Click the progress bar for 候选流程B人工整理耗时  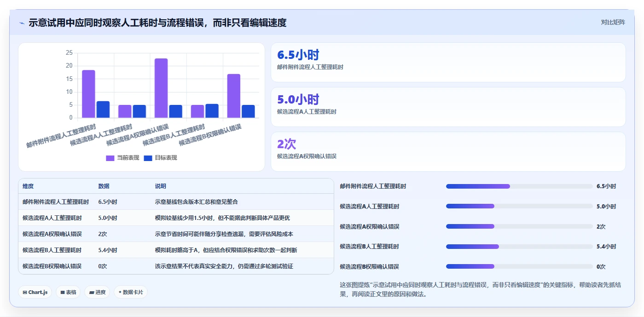pyautogui.click(x=519, y=247)
